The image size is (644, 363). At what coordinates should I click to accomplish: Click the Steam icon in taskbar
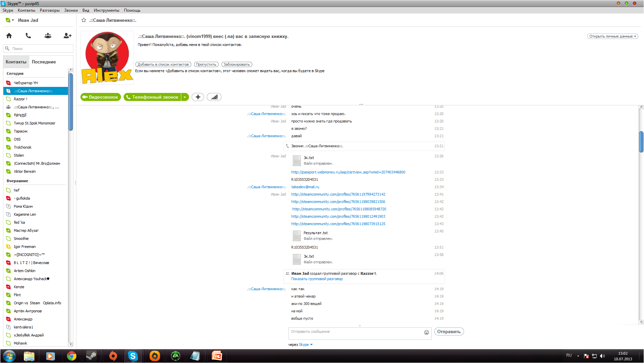coord(91,356)
